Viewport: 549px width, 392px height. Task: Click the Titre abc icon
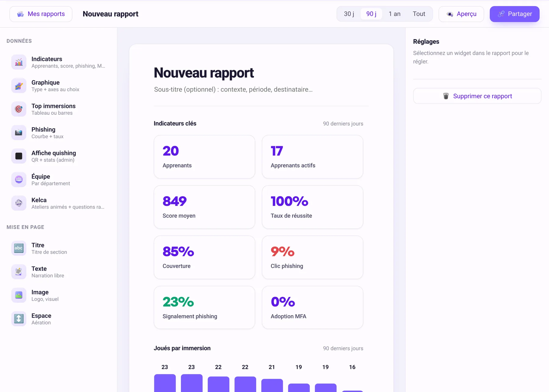[19, 248]
